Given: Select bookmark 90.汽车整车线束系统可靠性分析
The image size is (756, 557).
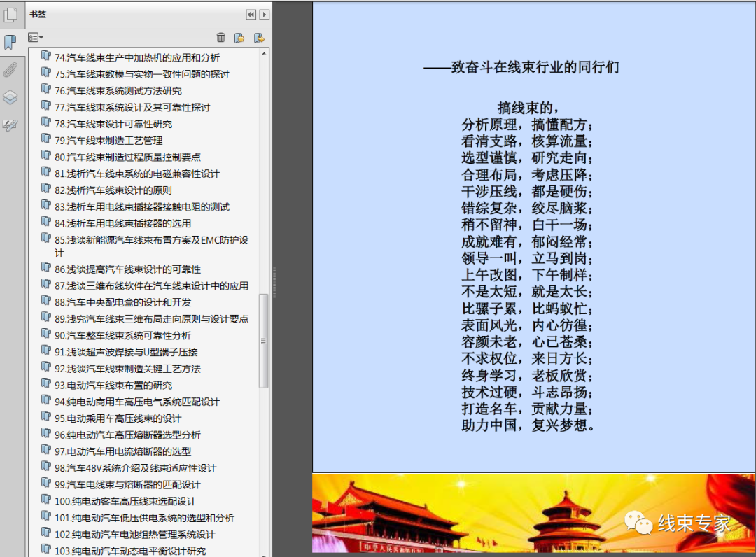Looking at the screenshot, I should (121, 335).
